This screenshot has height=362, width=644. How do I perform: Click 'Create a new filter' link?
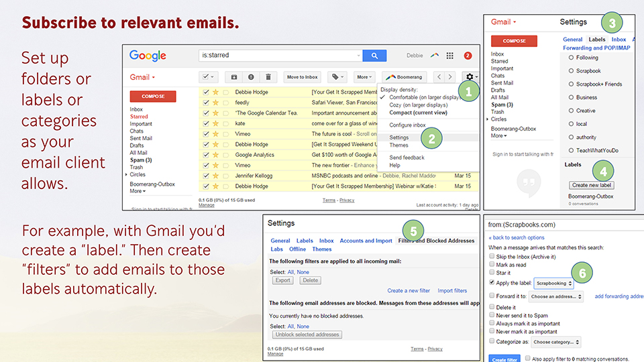tap(409, 290)
